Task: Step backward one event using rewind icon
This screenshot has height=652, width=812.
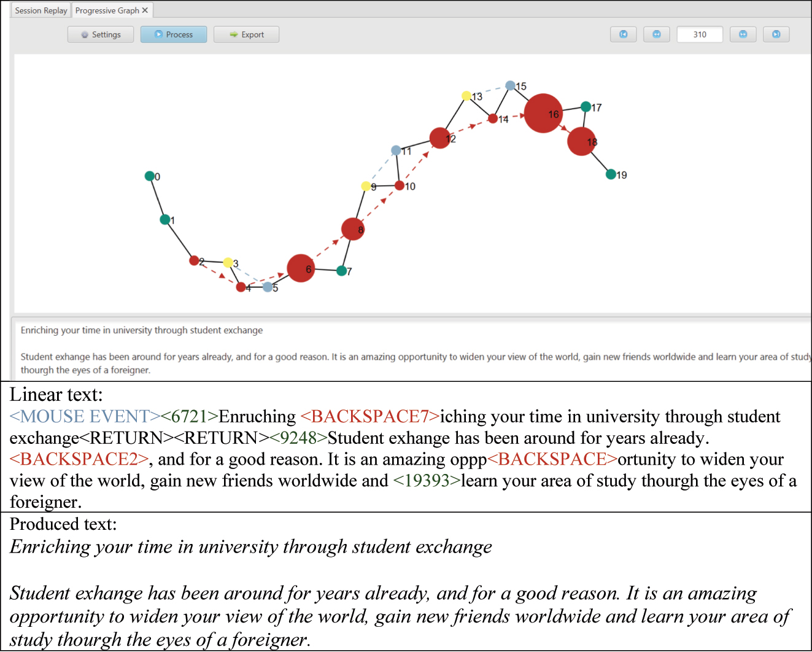Action: pyautogui.click(x=656, y=34)
